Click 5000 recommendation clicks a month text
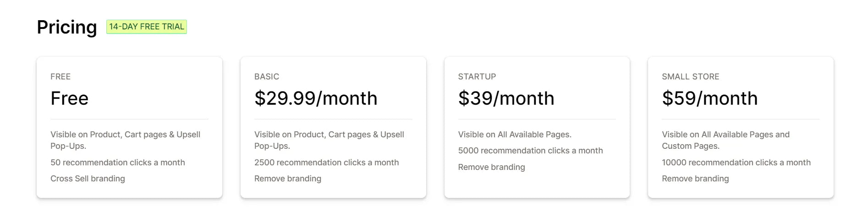This screenshot has height=214, width=868. (x=531, y=151)
